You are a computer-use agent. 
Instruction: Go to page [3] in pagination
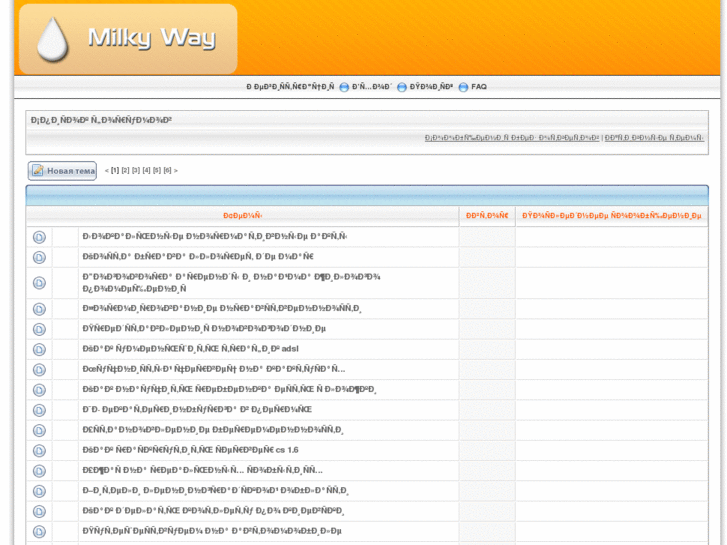point(136,171)
